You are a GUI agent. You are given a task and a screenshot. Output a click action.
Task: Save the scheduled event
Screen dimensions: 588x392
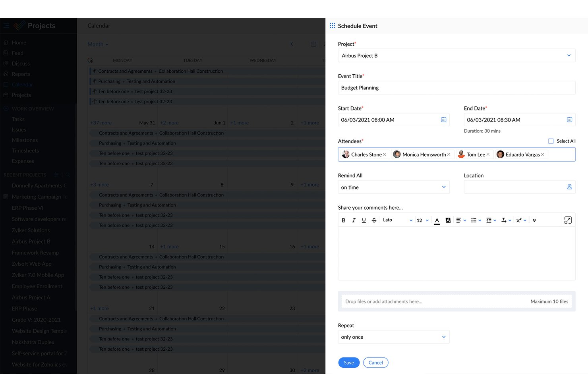tap(349, 363)
